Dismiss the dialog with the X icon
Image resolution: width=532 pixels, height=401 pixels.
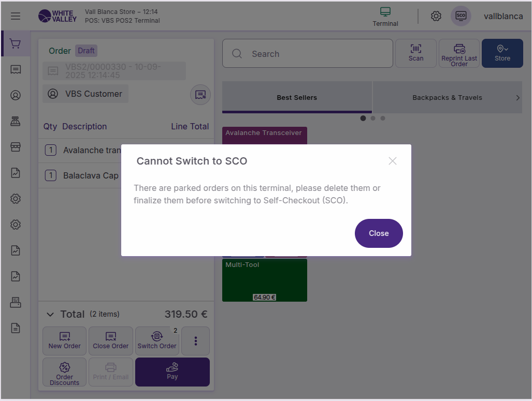click(392, 161)
